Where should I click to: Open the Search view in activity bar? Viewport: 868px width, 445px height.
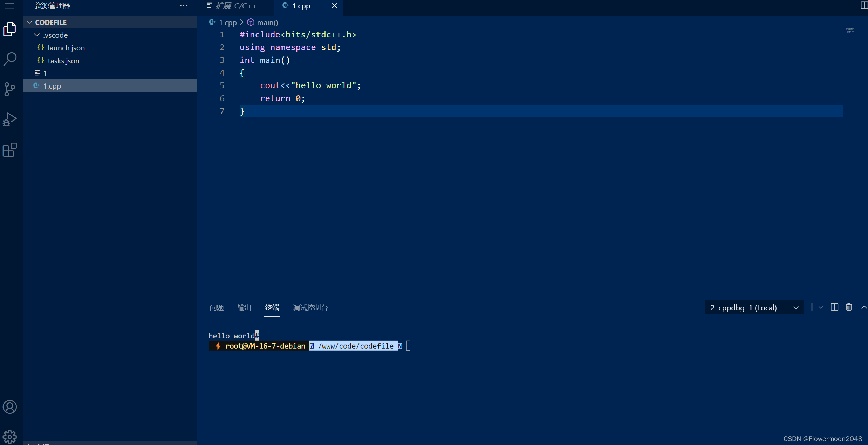pos(9,59)
